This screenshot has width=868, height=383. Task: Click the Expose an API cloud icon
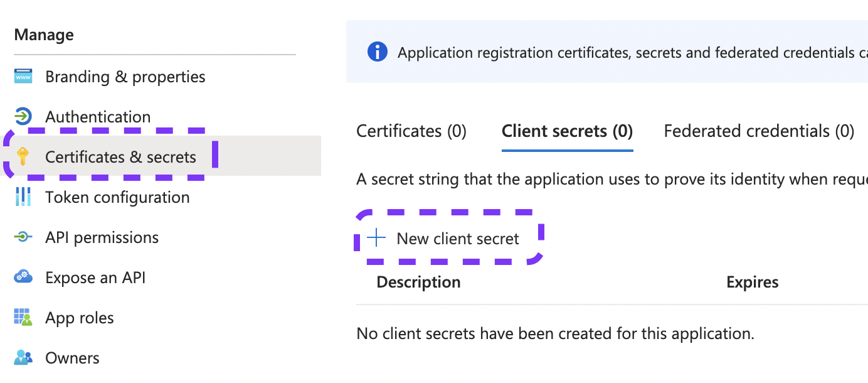(x=23, y=277)
